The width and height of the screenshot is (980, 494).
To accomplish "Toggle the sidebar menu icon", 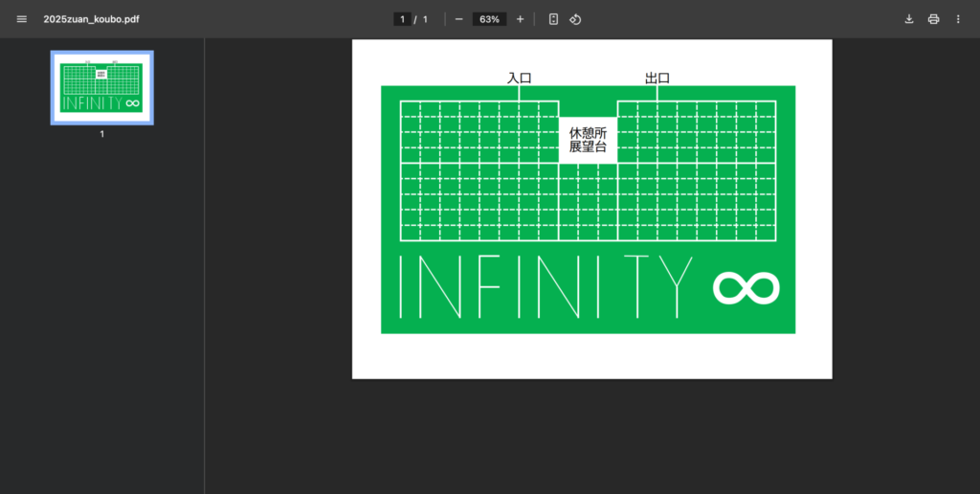I will (x=22, y=19).
